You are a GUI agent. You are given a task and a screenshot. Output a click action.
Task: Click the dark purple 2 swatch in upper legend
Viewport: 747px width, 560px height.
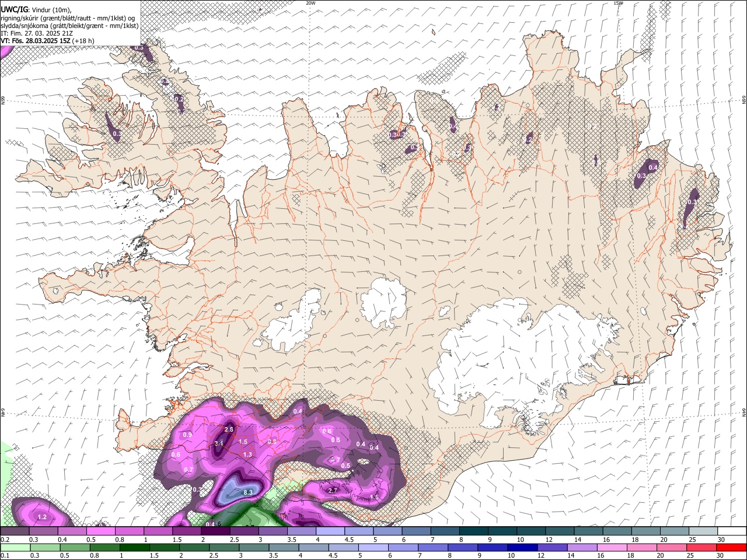pyautogui.click(x=215, y=531)
